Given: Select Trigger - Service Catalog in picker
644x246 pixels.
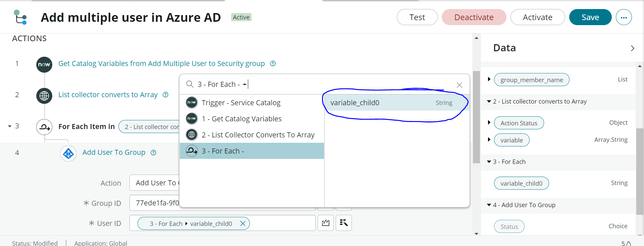Looking at the screenshot, I should coord(252,103).
